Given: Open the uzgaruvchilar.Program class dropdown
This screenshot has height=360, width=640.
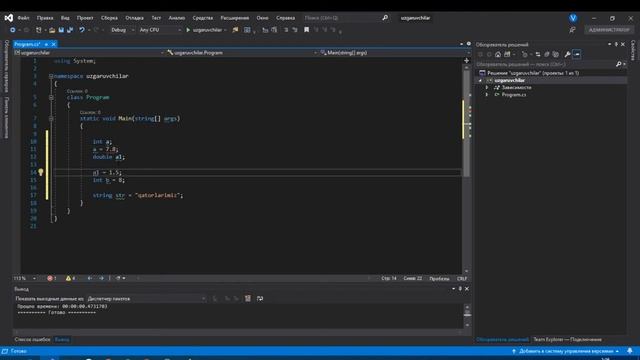Looking at the screenshot, I should (242, 53).
